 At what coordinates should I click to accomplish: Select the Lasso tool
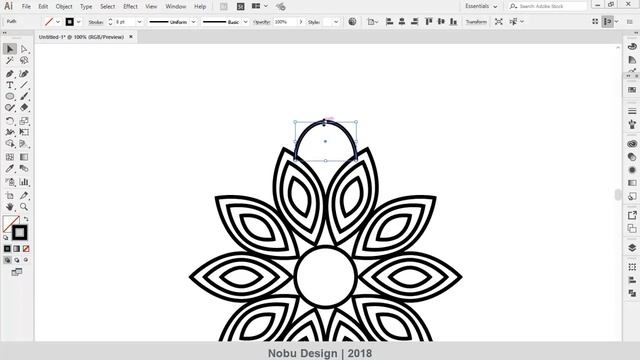24,60
